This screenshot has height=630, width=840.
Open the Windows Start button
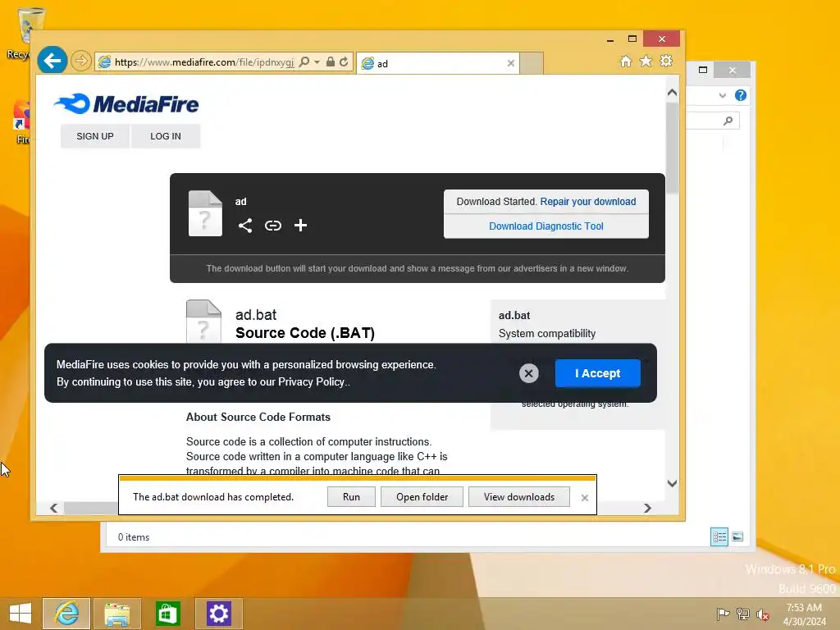tap(20, 614)
